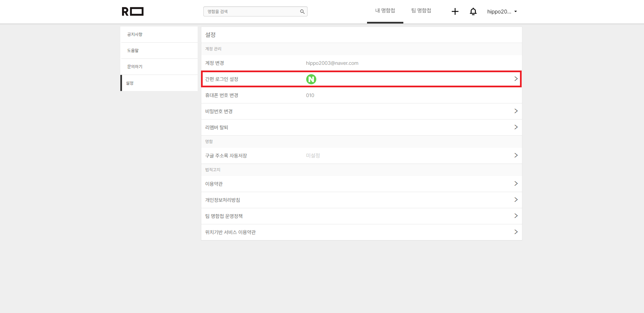Click the Remember logo in the header
The width and height of the screenshot is (644, 313).
point(132,11)
